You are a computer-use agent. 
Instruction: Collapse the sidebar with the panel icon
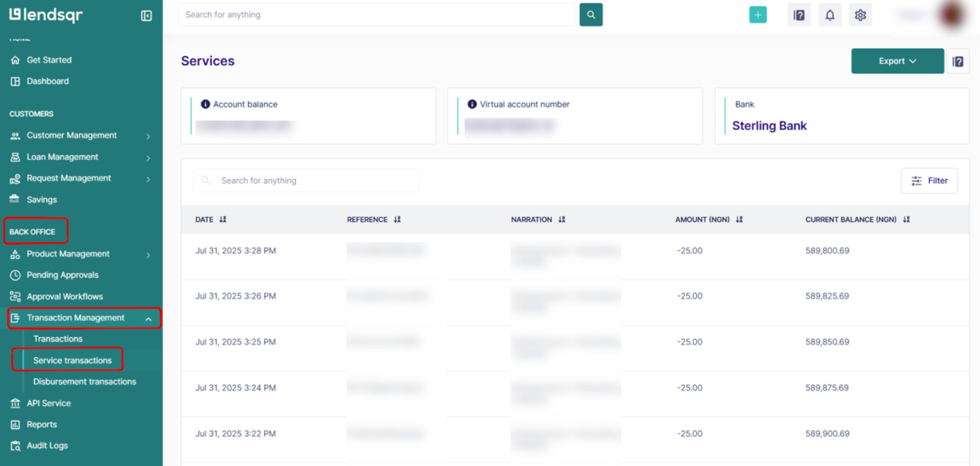click(147, 15)
